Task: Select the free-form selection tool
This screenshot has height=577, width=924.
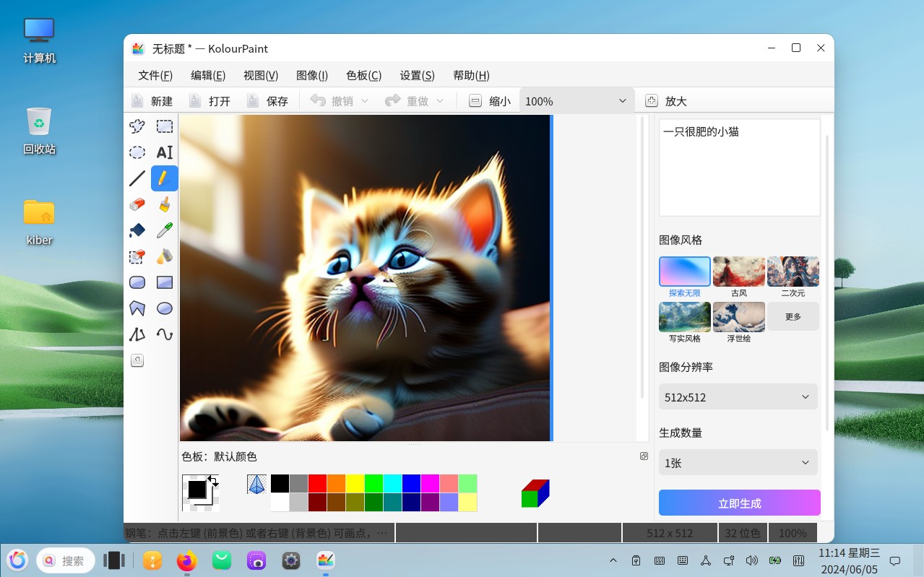Action: pos(137,126)
